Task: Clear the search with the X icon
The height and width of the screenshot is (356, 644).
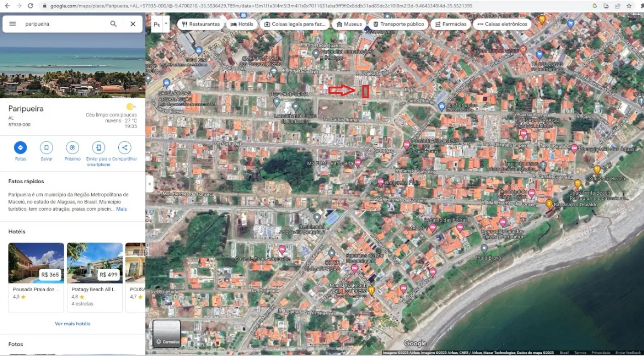Action: (133, 24)
